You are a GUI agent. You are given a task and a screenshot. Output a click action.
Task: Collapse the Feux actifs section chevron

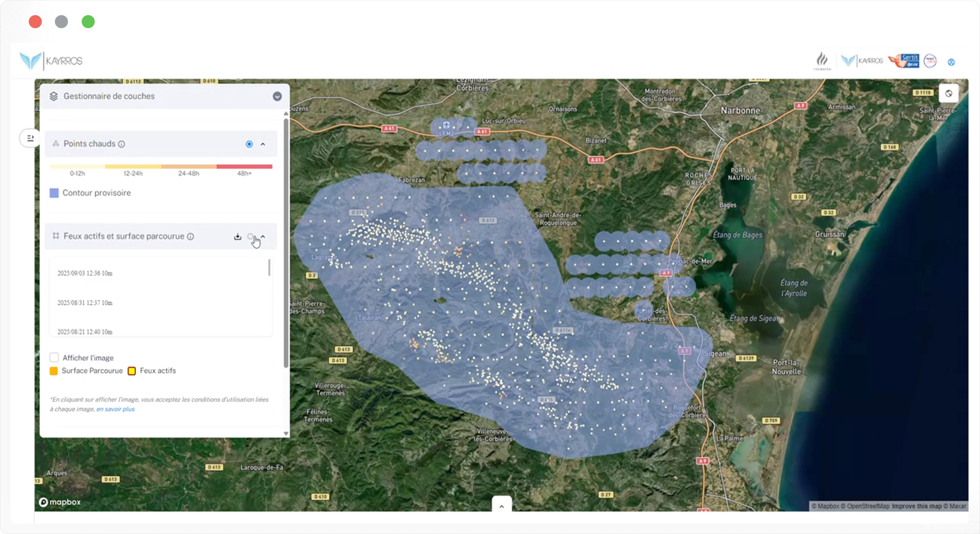(264, 237)
